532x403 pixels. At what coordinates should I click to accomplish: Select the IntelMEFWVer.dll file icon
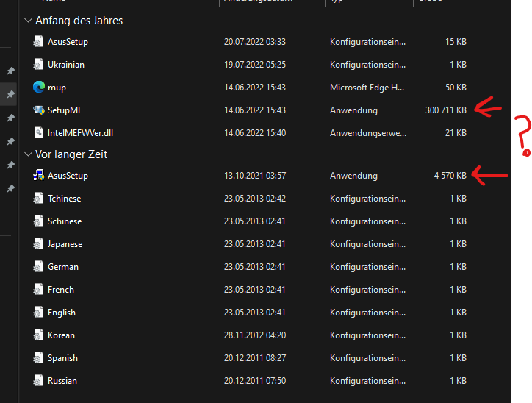tap(38, 133)
